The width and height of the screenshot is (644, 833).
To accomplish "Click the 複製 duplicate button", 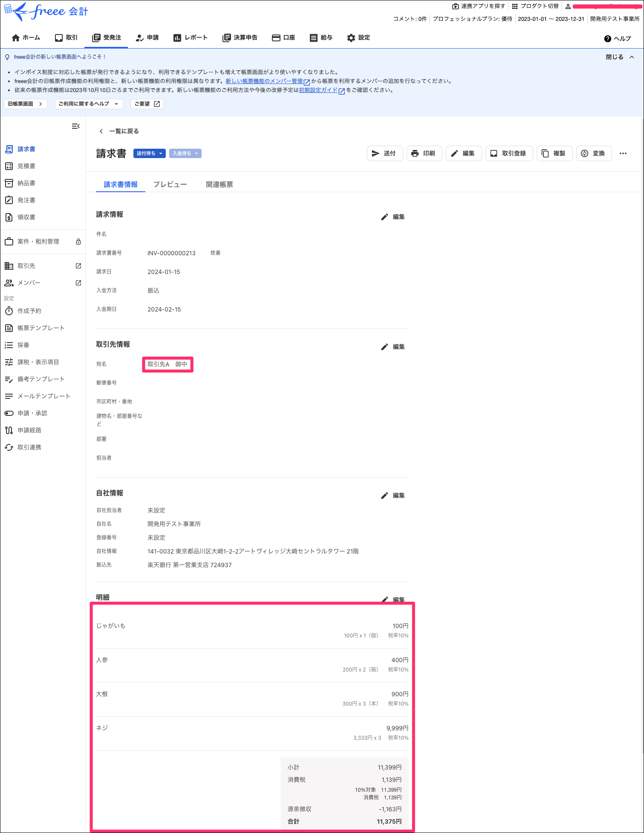I will (554, 153).
